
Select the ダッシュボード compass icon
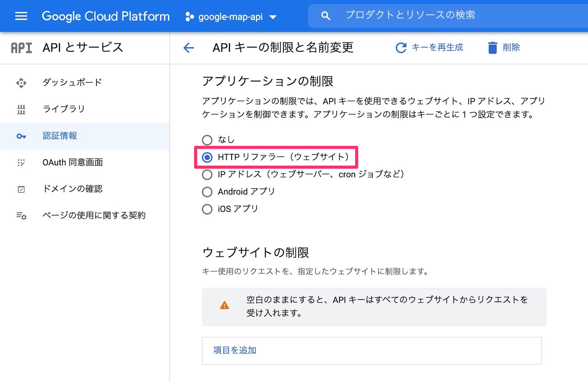[21, 83]
